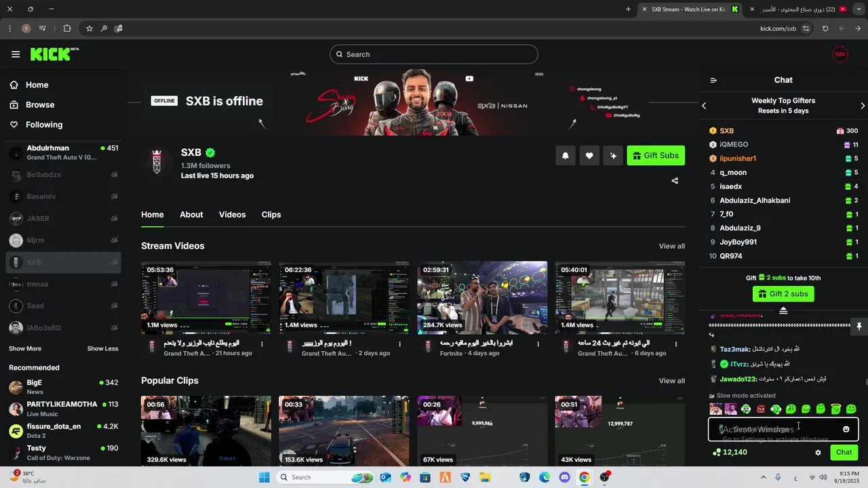Click gifter iQMEGO in the leaderboard

point(783,144)
